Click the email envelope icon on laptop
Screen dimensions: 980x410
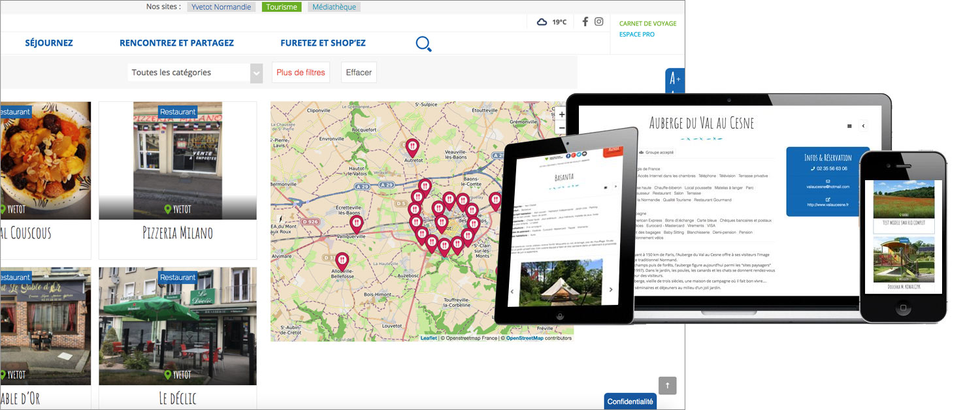pyautogui.click(x=827, y=181)
